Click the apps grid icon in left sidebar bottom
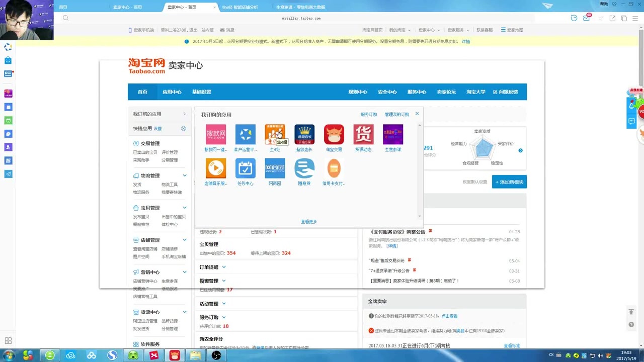This screenshot has height=362, width=644. point(8,340)
